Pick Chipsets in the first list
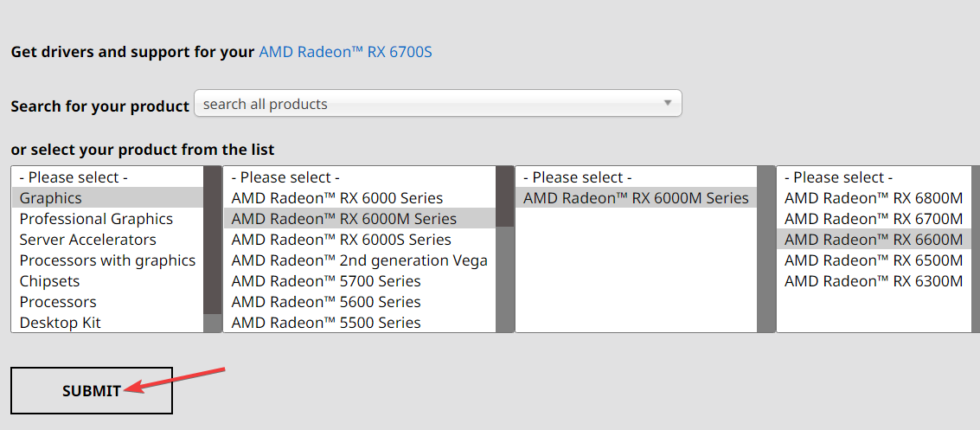This screenshot has width=980, height=430. click(x=49, y=281)
